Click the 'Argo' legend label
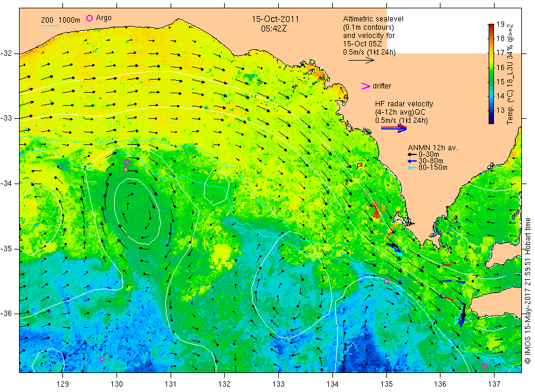The height and width of the screenshot is (392, 535). pos(103,18)
